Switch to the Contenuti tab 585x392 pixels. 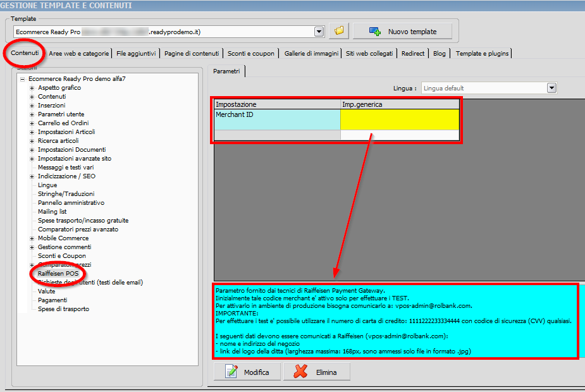[25, 53]
